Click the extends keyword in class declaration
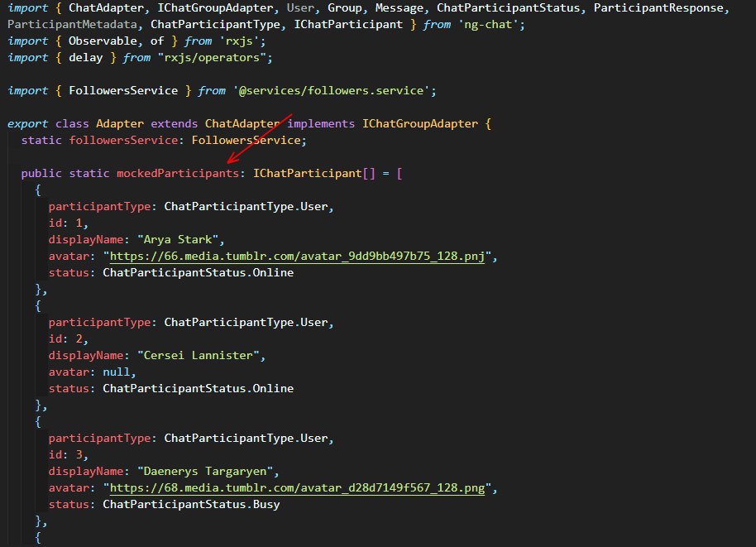Viewport: 756px width, 547px height. [174, 123]
